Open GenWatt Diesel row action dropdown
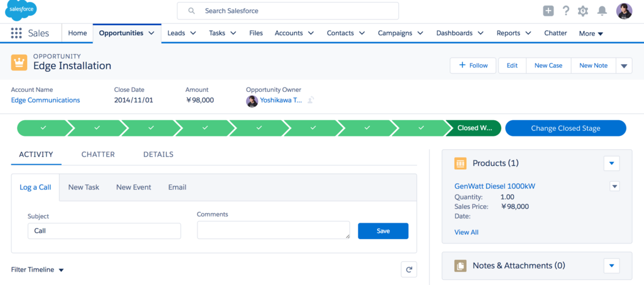 [614, 186]
